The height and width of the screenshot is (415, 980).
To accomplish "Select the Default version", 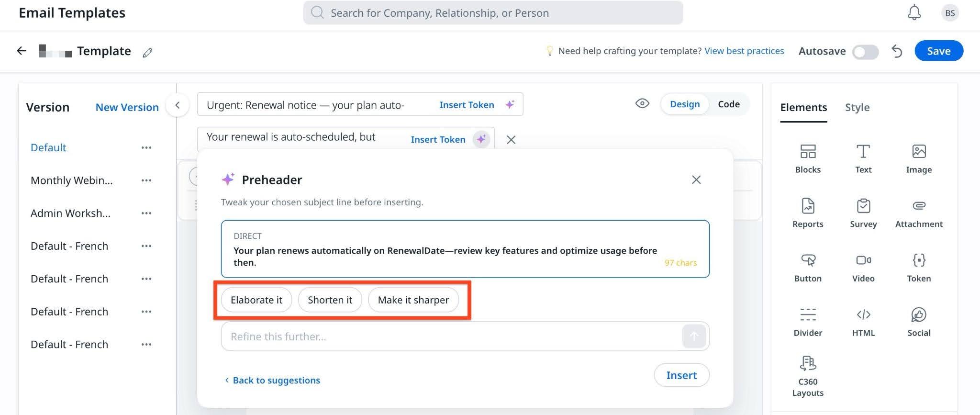I will [48, 147].
